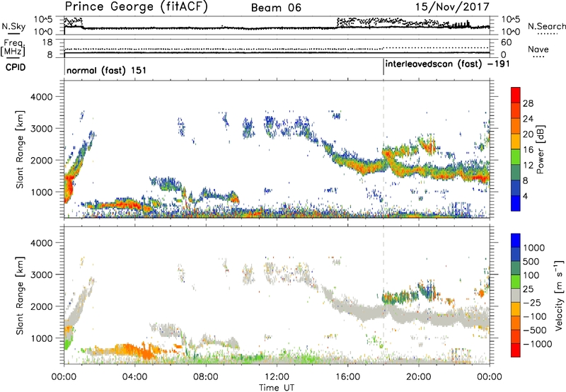Screen dimensions: 566x392
Task: Click the '04:00' time tick label
Action: (x=134, y=377)
